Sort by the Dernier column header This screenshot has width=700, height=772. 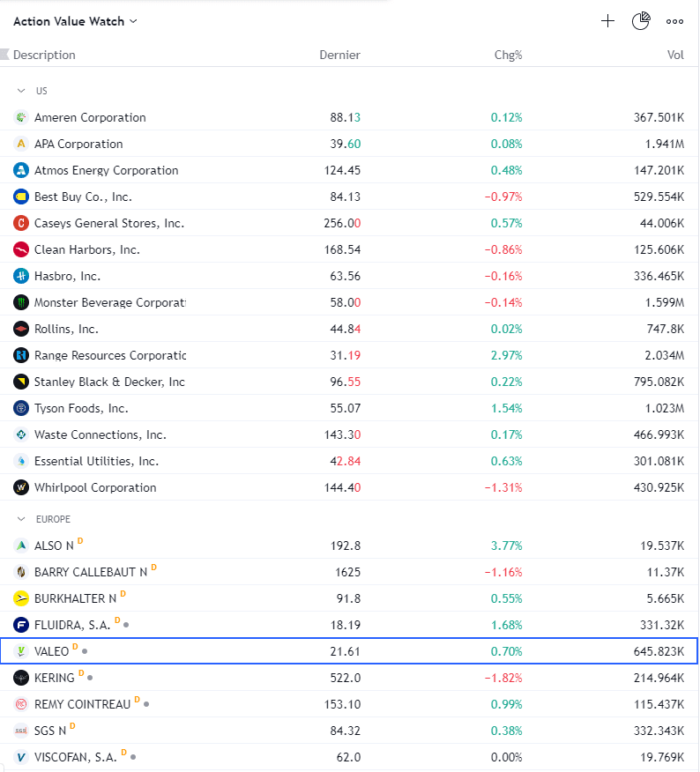[339, 55]
